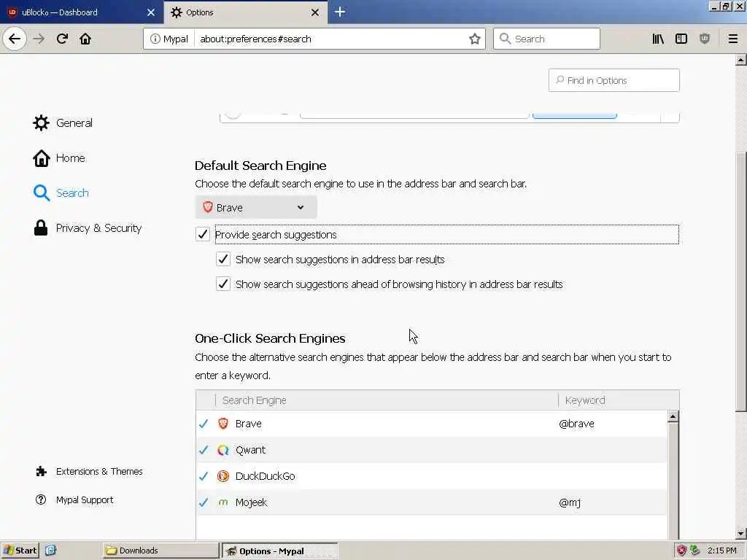
Task: Reload the current page
Action: (62, 39)
